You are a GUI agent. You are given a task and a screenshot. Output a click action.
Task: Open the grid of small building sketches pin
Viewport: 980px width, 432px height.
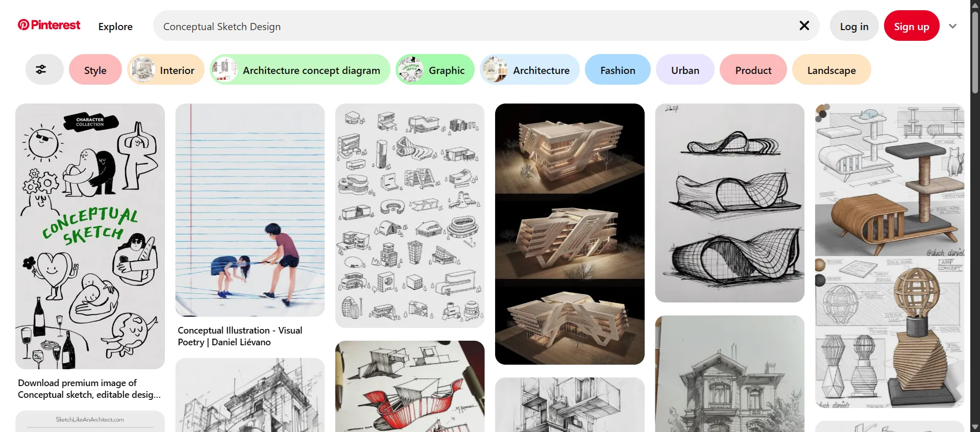tap(410, 215)
